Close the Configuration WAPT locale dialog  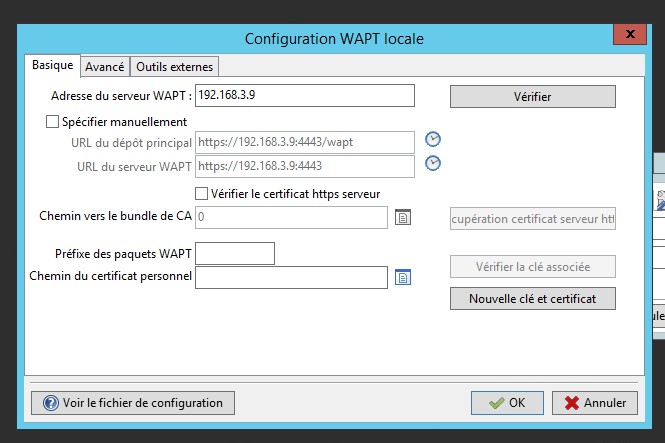point(630,34)
